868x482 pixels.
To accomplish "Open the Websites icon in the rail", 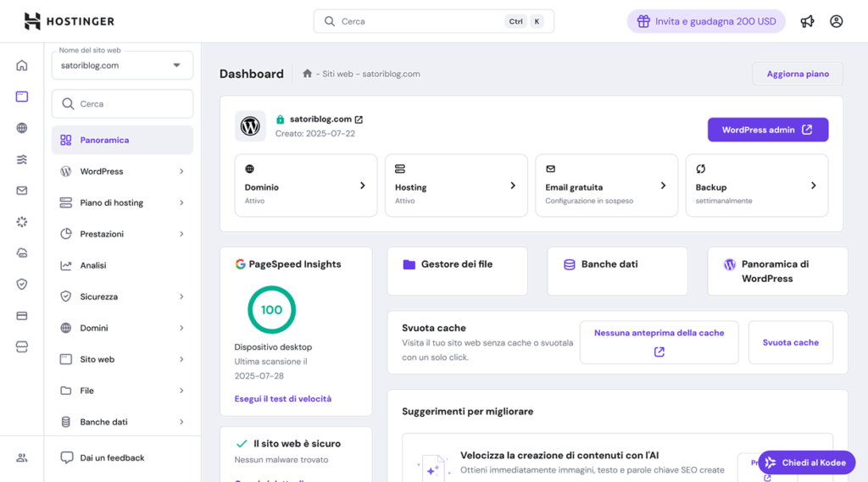I will pyautogui.click(x=21, y=97).
